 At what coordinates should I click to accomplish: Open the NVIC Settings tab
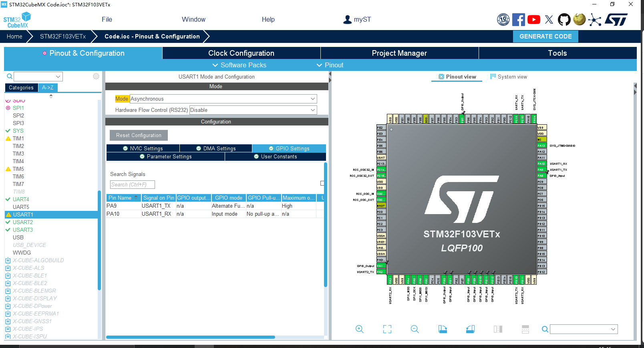pyautogui.click(x=143, y=148)
